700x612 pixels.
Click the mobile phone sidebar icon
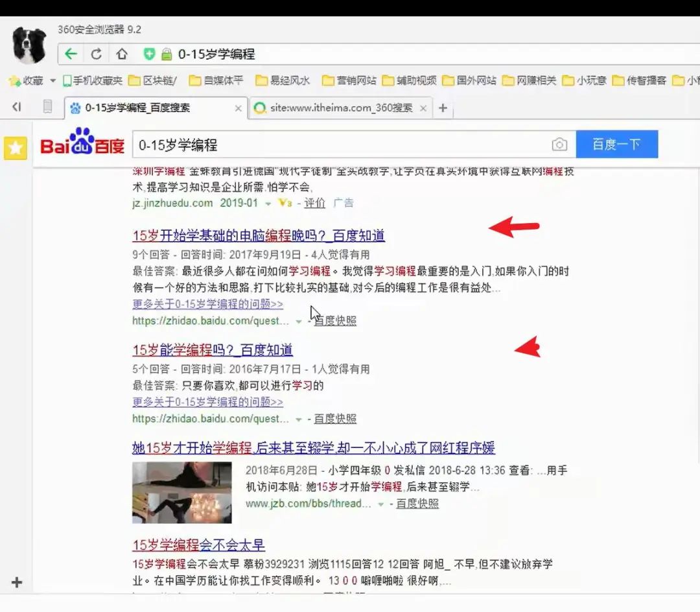47,107
